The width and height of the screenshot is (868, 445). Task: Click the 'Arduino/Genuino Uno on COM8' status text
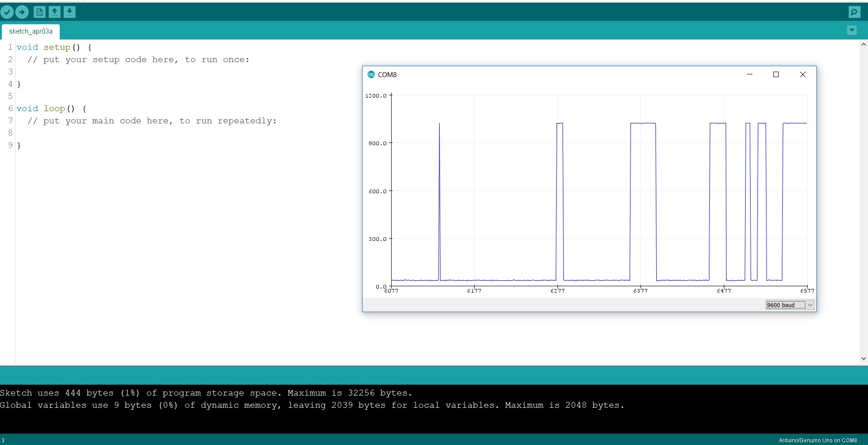point(818,440)
